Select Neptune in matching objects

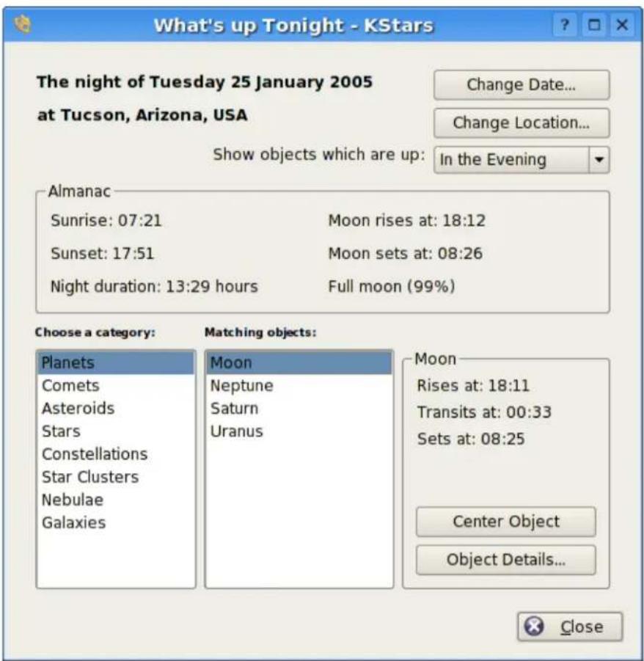(299, 385)
